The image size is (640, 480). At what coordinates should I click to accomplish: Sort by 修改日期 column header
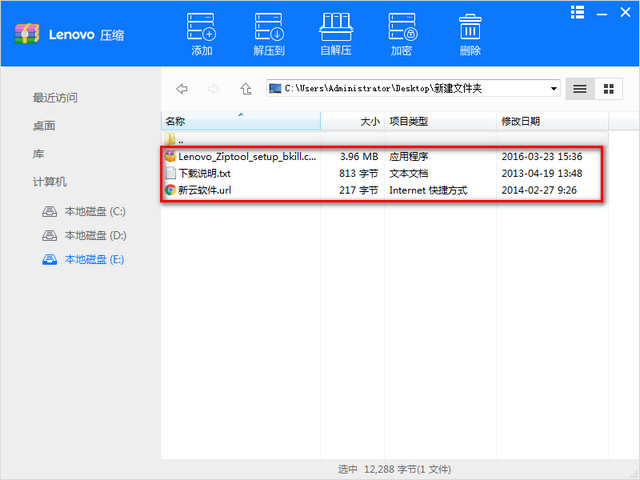[x=552, y=121]
